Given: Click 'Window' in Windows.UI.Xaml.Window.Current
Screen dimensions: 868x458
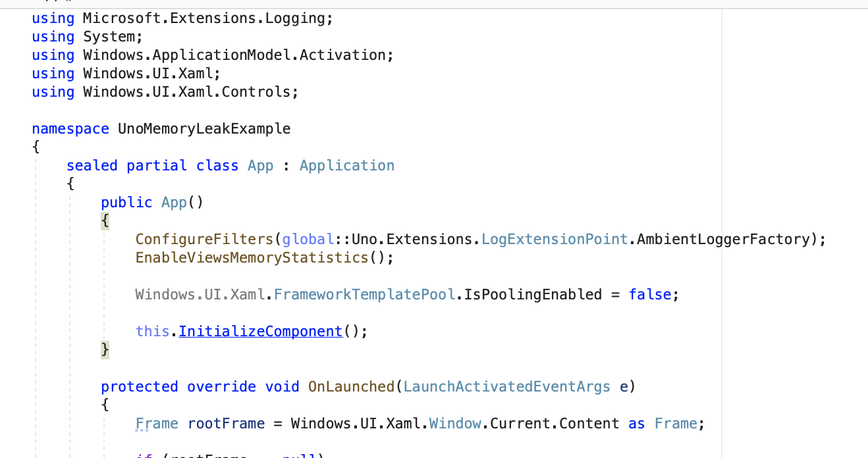Looking at the screenshot, I should pyautogui.click(x=455, y=423).
